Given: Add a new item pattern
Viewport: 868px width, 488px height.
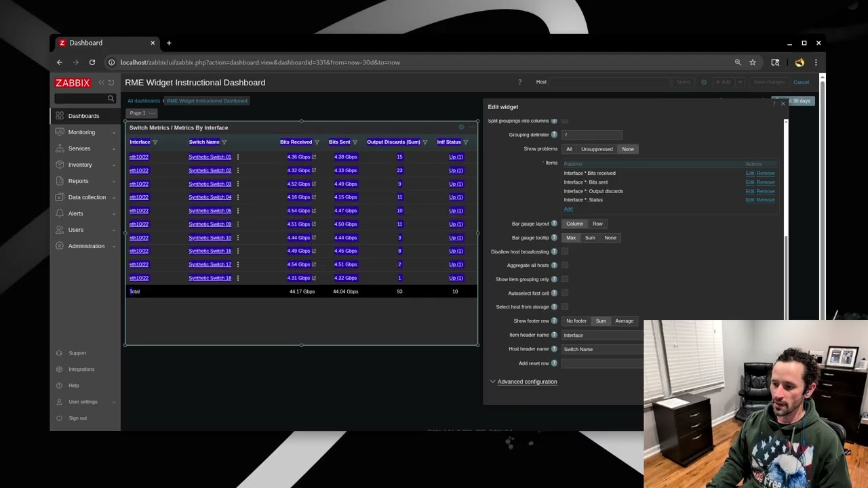Looking at the screenshot, I should tap(568, 209).
